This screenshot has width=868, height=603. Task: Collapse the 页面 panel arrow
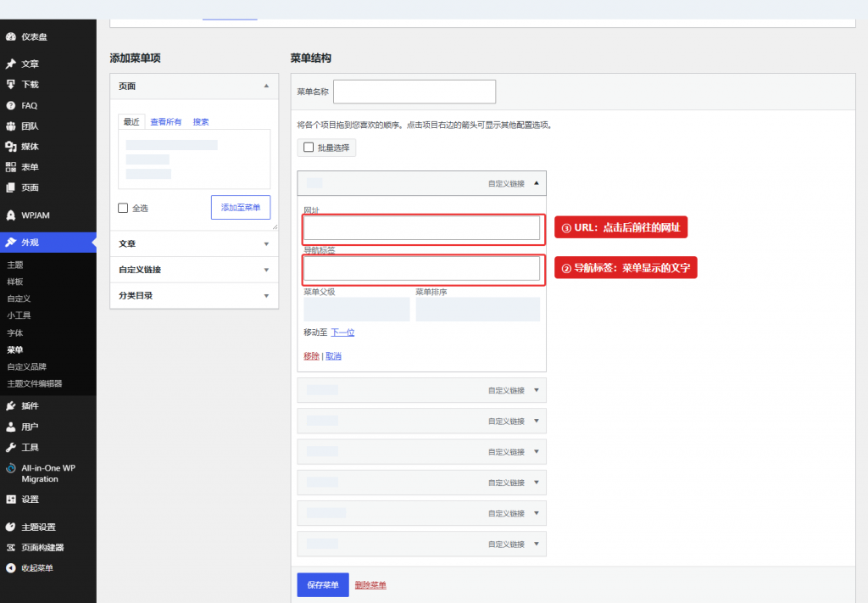pos(266,86)
